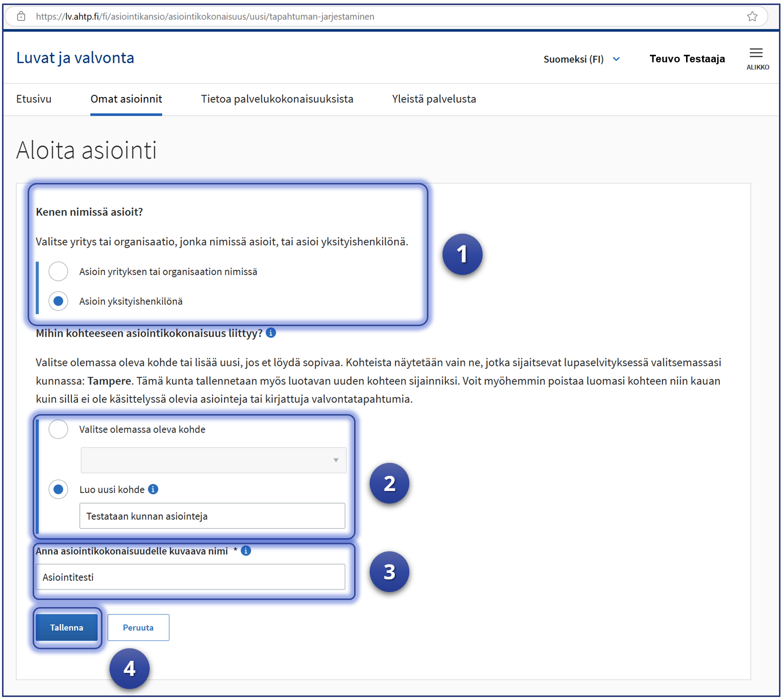Focus the 'Testataan kunnan asiointeja' text field
Image resolution: width=784 pixels, height=700 pixels.
212,516
